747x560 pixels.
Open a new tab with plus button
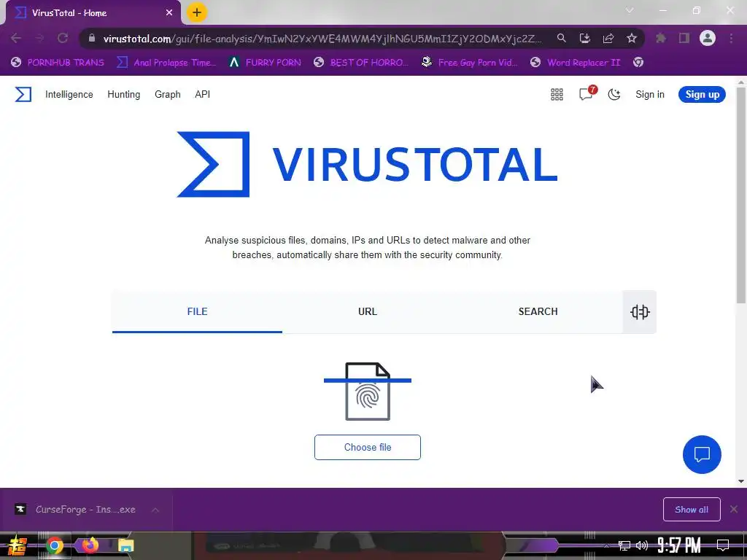point(197,12)
